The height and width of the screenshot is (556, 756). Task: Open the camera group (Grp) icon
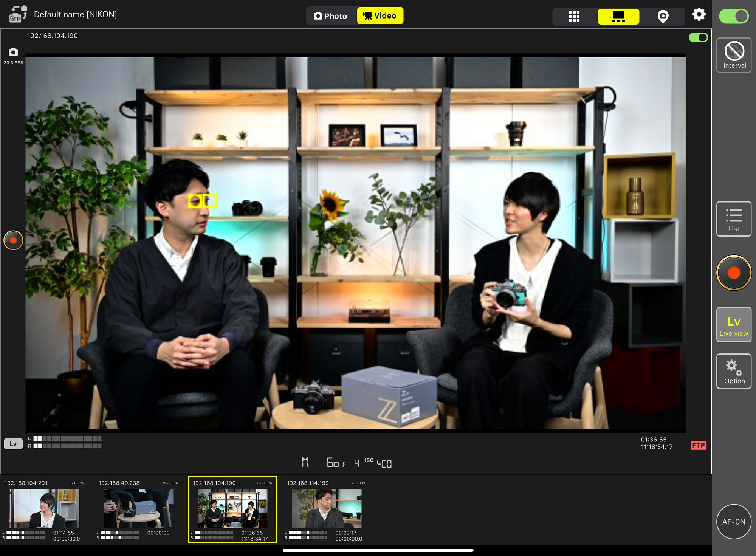[x=18, y=14]
